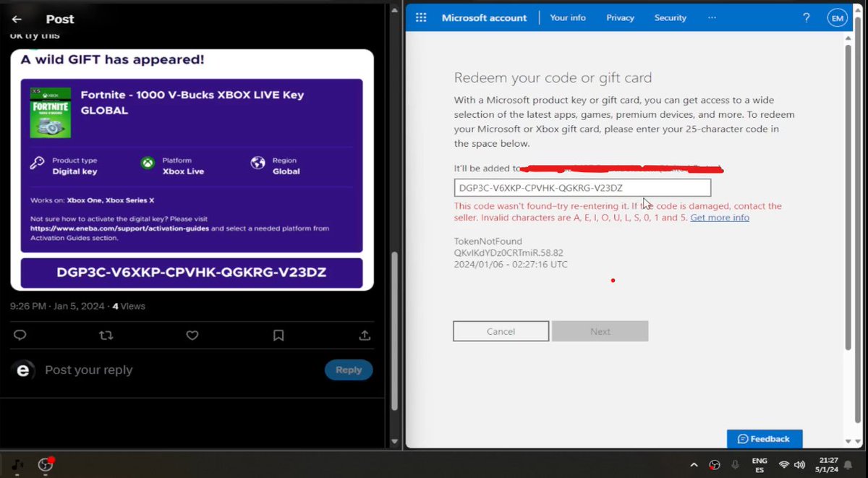This screenshot has width=868, height=478.
Task: Open the Microsoft account home link
Action: click(x=484, y=17)
